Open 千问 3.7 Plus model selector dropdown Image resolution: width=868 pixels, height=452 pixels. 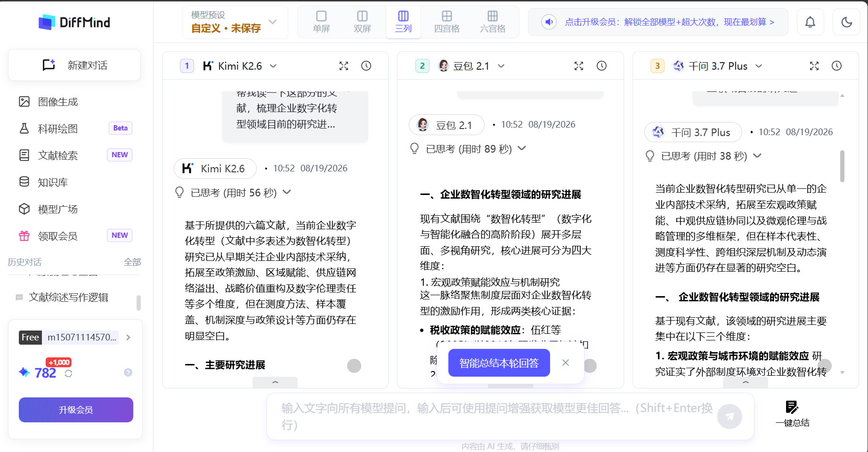718,66
